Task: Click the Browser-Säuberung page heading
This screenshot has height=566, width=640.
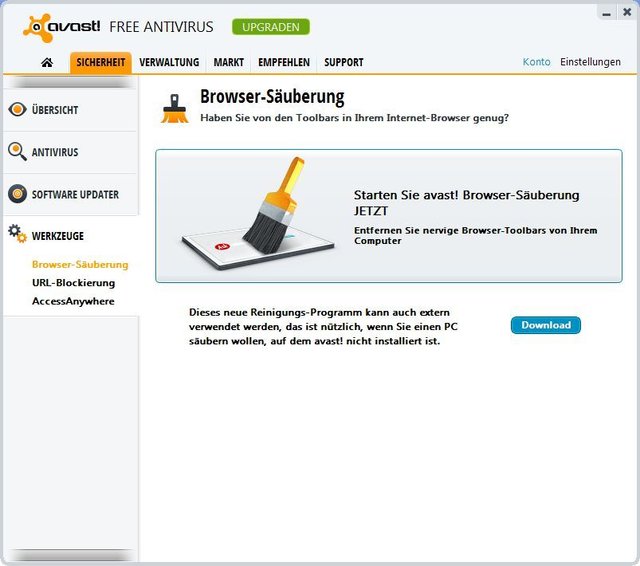Action: tap(272, 97)
